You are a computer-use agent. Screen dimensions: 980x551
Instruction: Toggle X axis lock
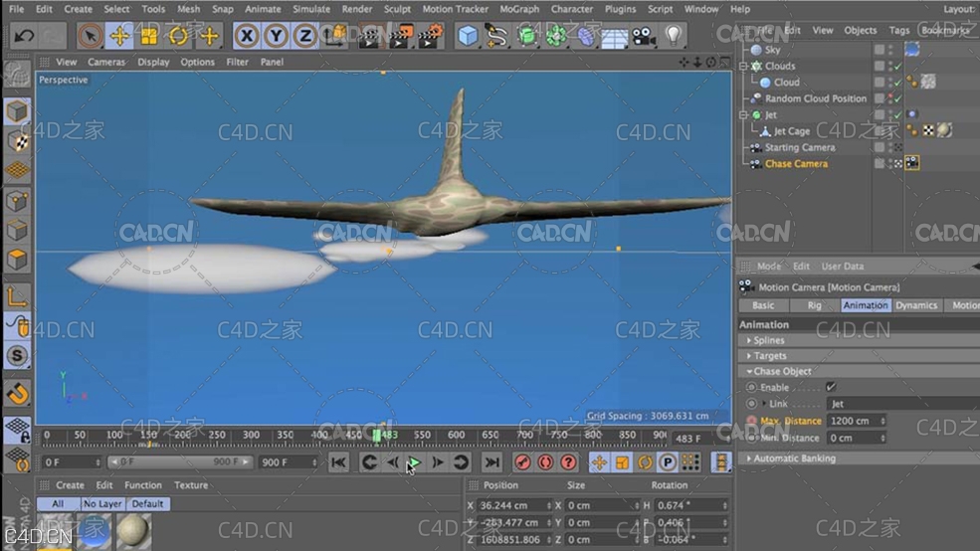[247, 36]
